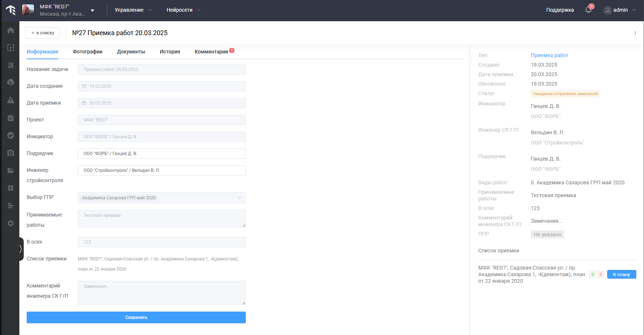The width and height of the screenshot is (644, 335).
Task: Click the tree icon in sidebar
Action: click(11, 83)
